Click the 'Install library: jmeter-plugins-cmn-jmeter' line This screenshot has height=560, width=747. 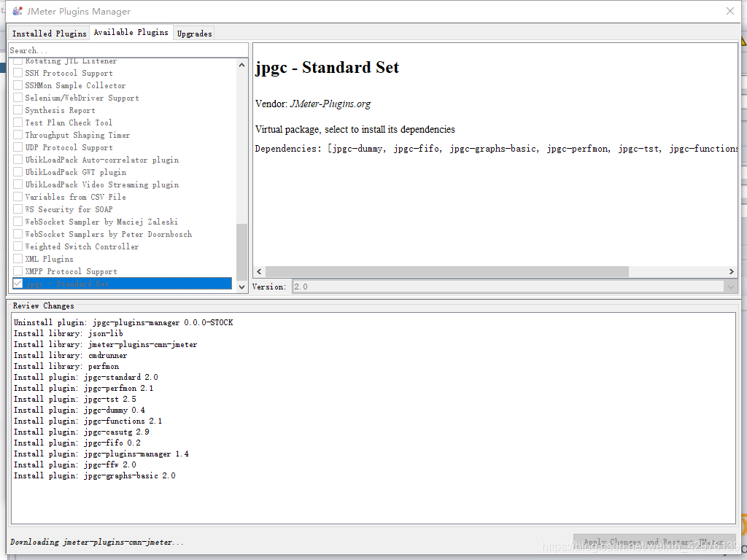tap(105, 344)
